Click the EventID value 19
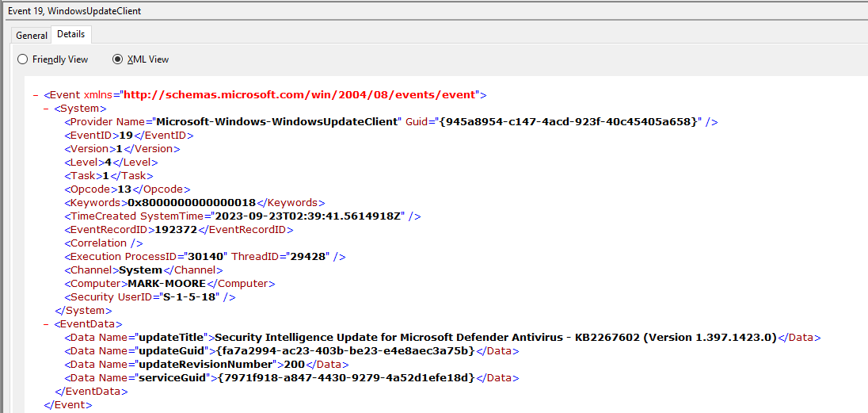The width and height of the screenshot is (868, 413). pyautogui.click(x=126, y=136)
